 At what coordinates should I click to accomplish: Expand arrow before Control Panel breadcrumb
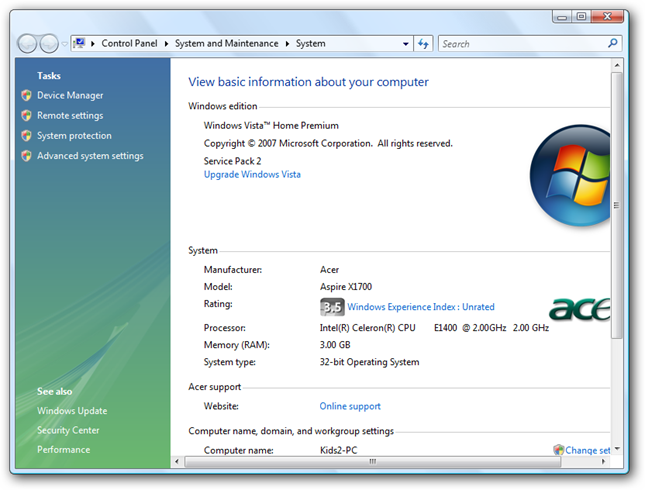93,44
